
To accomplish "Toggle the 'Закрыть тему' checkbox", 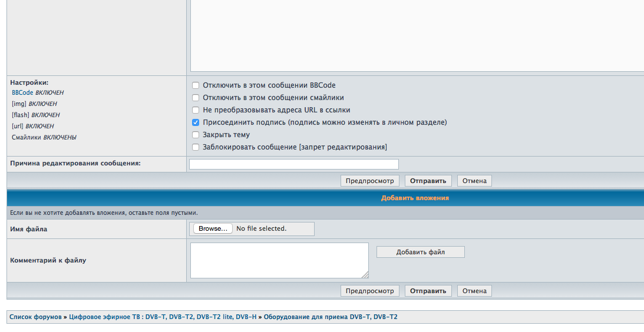I will 196,135.
